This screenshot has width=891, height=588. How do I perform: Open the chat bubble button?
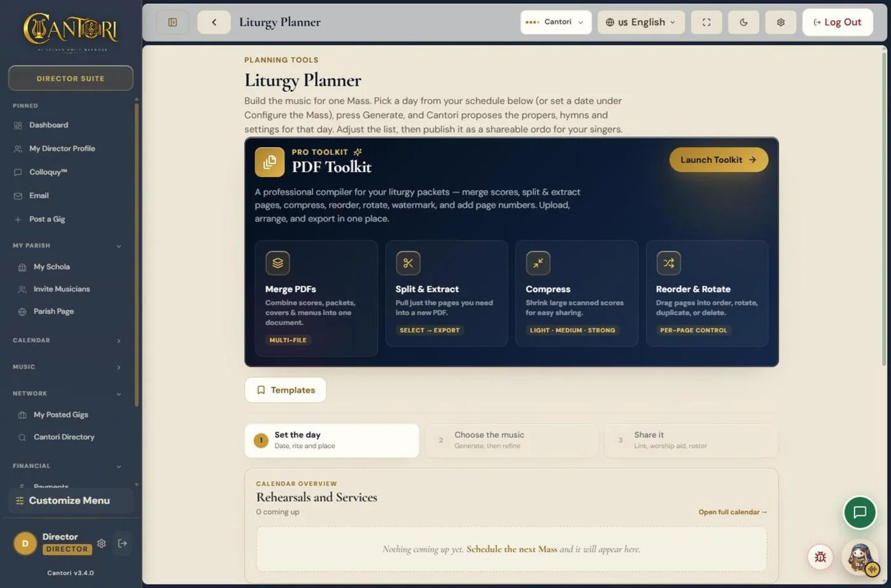[x=860, y=512]
